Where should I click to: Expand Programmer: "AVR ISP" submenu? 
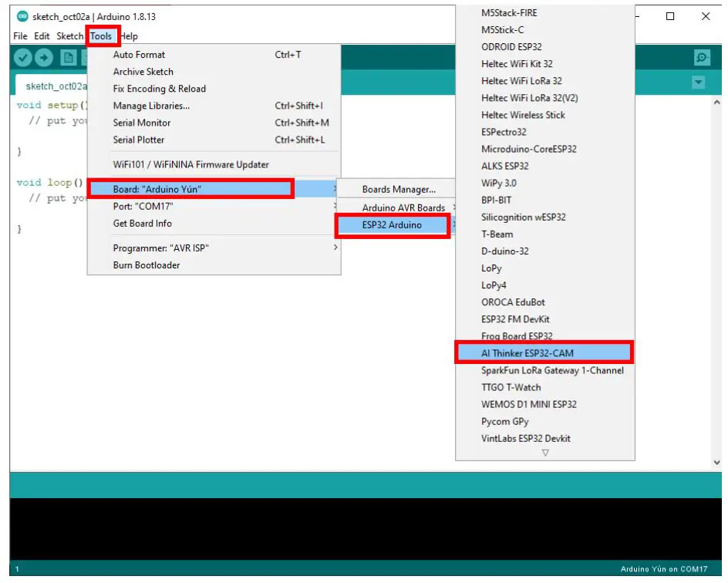pyautogui.click(x=214, y=248)
